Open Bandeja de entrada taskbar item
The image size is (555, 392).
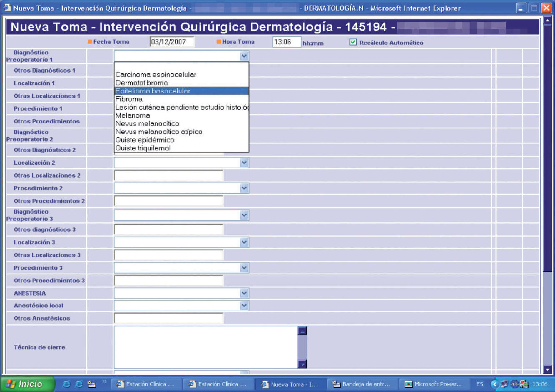pos(362,384)
